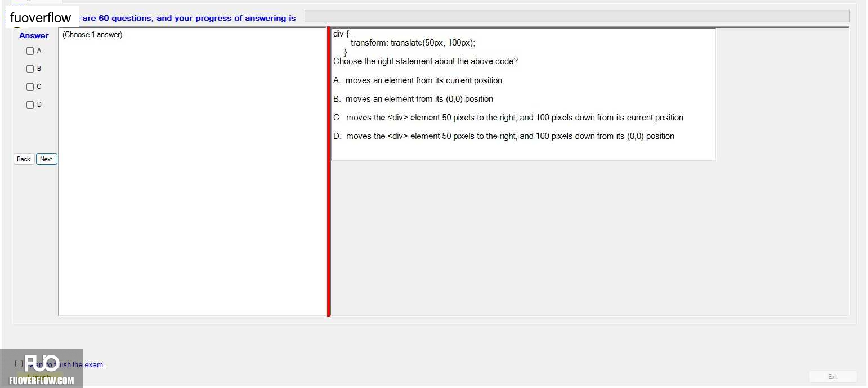Screen dimensions: 868x388
Task: Advance with the Next button
Action: (46, 159)
